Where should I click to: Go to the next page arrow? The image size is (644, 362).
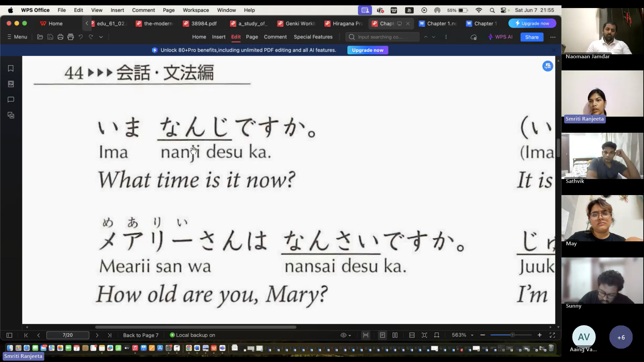coord(97,335)
